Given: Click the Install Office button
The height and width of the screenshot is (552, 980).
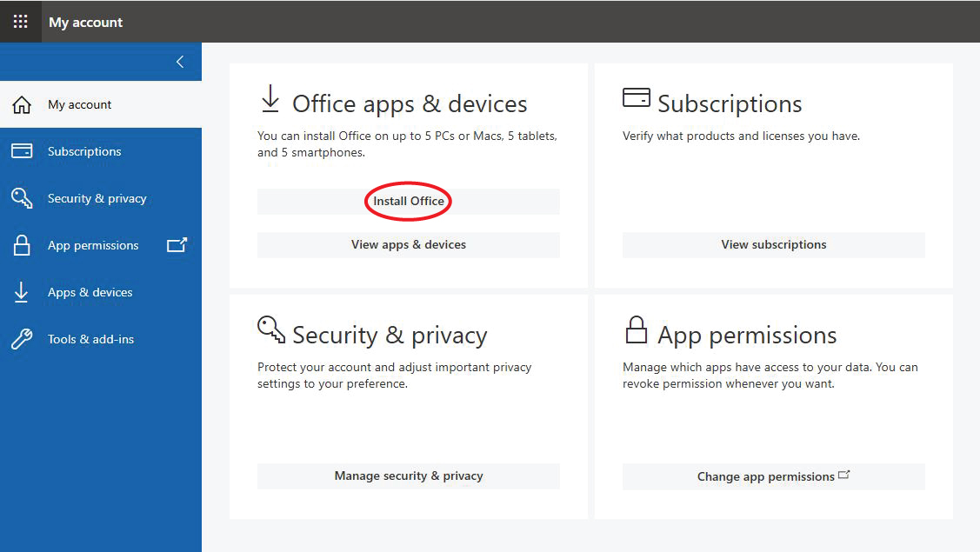Looking at the screenshot, I should click(x=409, y=202).
